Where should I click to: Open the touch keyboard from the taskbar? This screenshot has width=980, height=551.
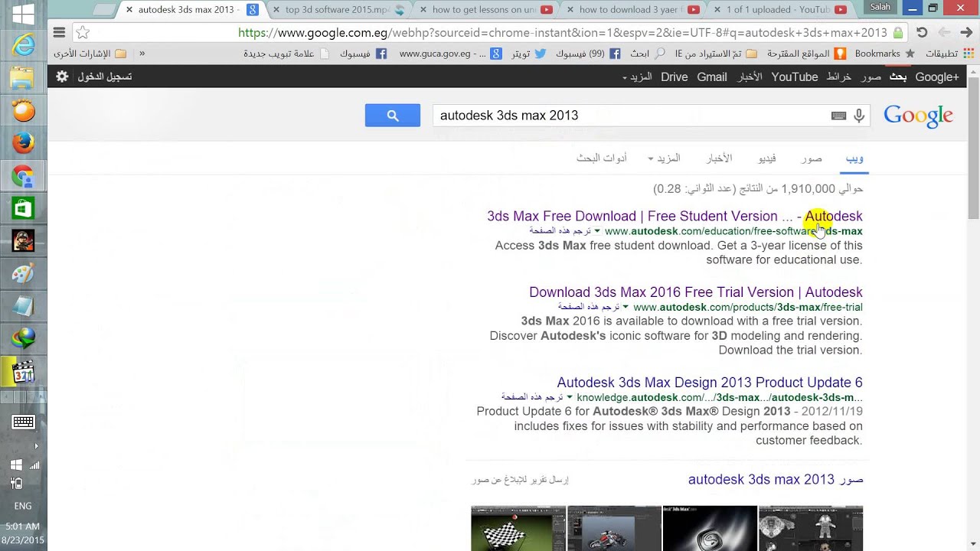[23, 422]
